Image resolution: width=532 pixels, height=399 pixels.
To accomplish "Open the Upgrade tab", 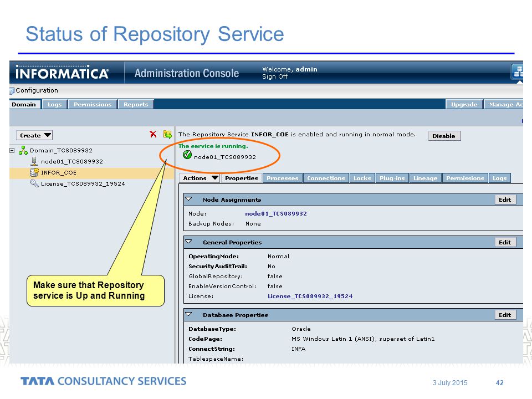I will point(464,105).
